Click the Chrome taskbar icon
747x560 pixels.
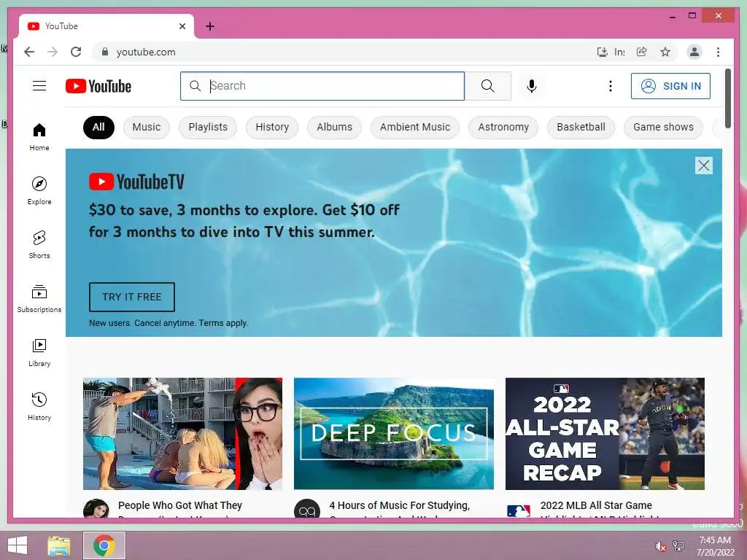[x=104, y=545]
